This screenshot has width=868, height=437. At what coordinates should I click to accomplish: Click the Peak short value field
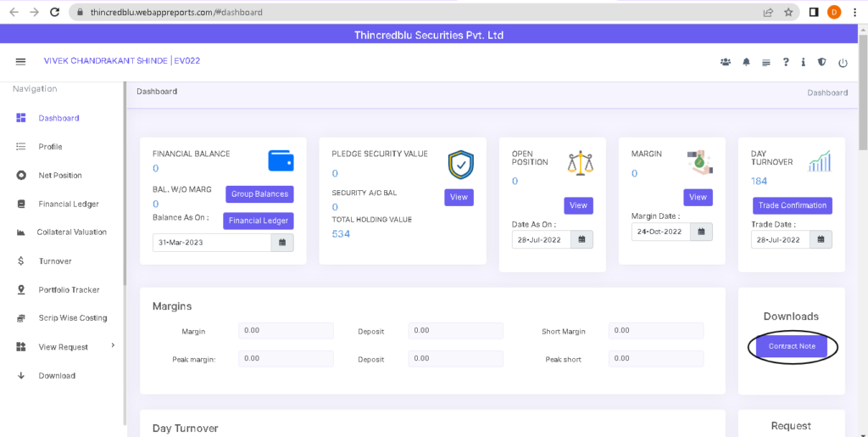tap(656, 359)
